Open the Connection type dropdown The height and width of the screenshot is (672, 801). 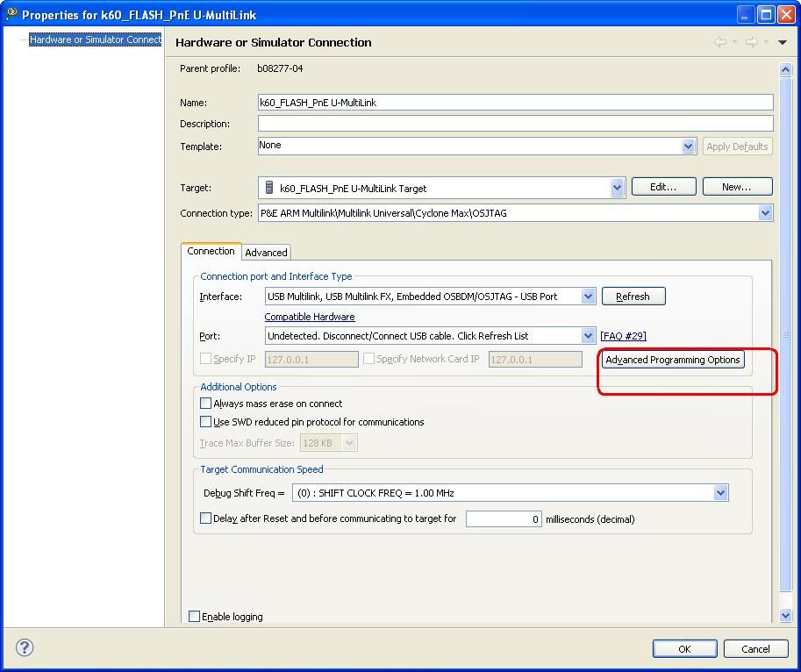765,213
